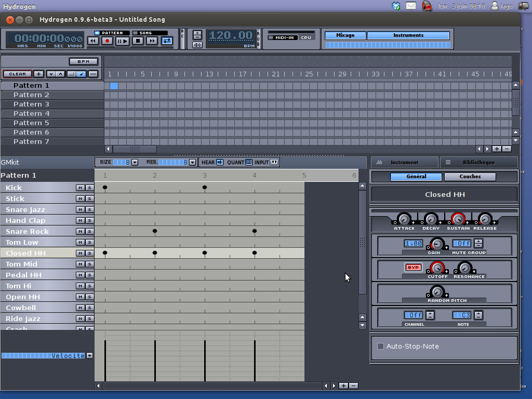Select the Général sub-tab

pyautogui.click(x=416, y=177)
